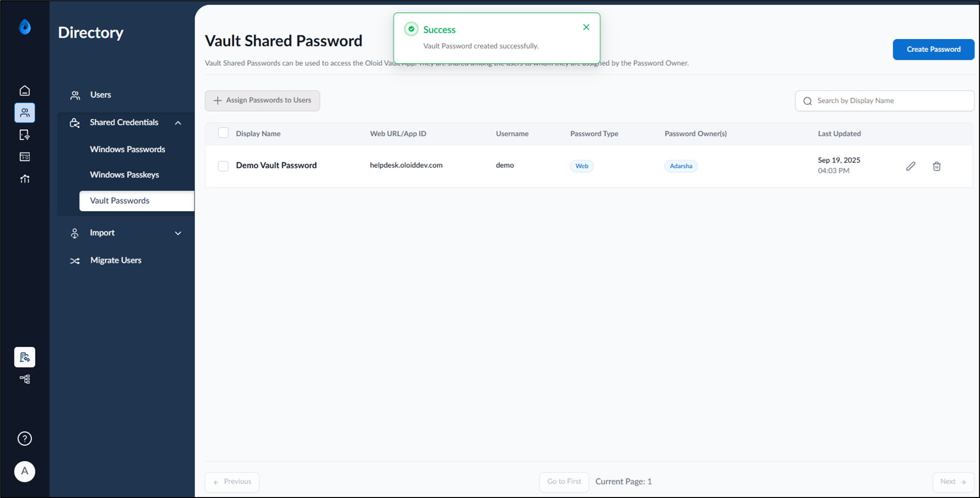This screenshot has height=498, width=980.
Task: Collapse the Shared Credentials chevron
Action: [178, 123]
